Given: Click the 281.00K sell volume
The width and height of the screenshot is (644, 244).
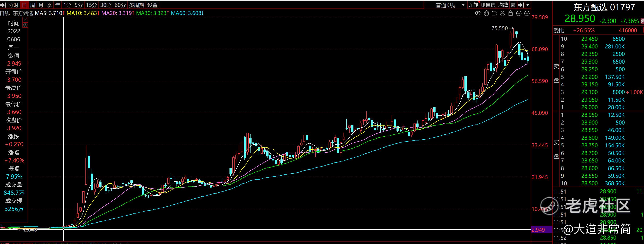Looking at the screenshot, I should tap(614, 47).
